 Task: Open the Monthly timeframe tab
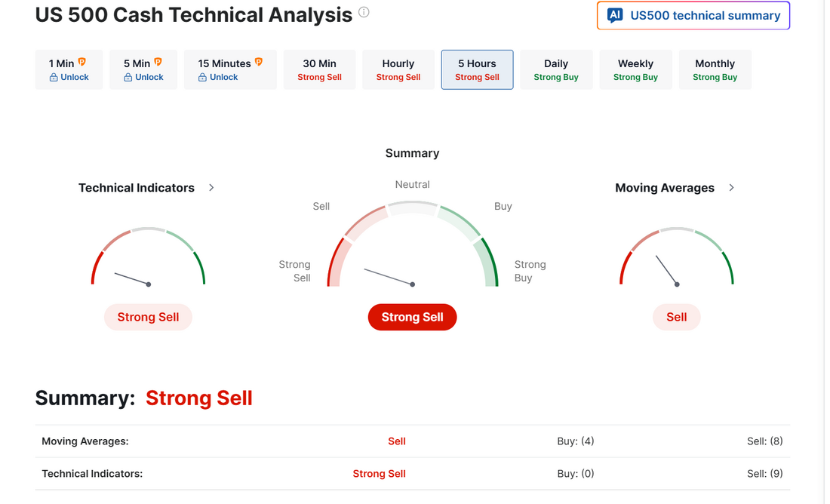pyautogui.click(x=715, y=69)
